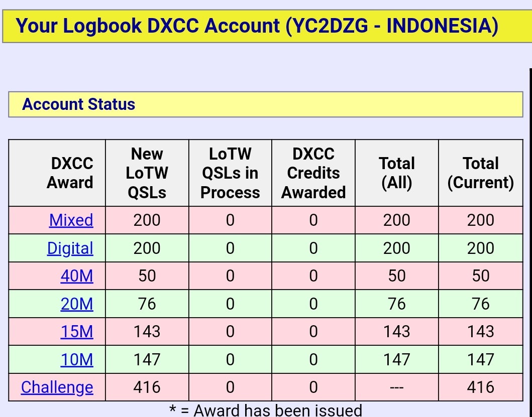
Task: Select the 15M award link
Action: click(77, 332)
